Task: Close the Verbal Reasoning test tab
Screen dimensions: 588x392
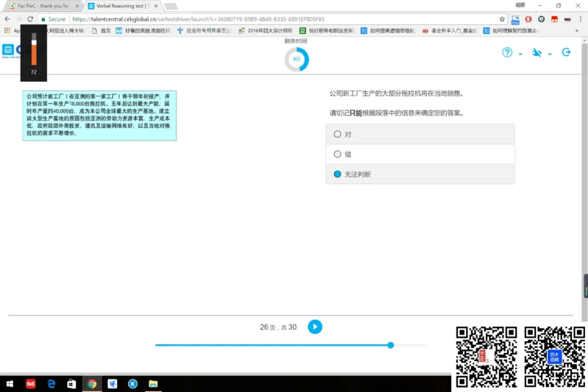Action: coord(156,6)
